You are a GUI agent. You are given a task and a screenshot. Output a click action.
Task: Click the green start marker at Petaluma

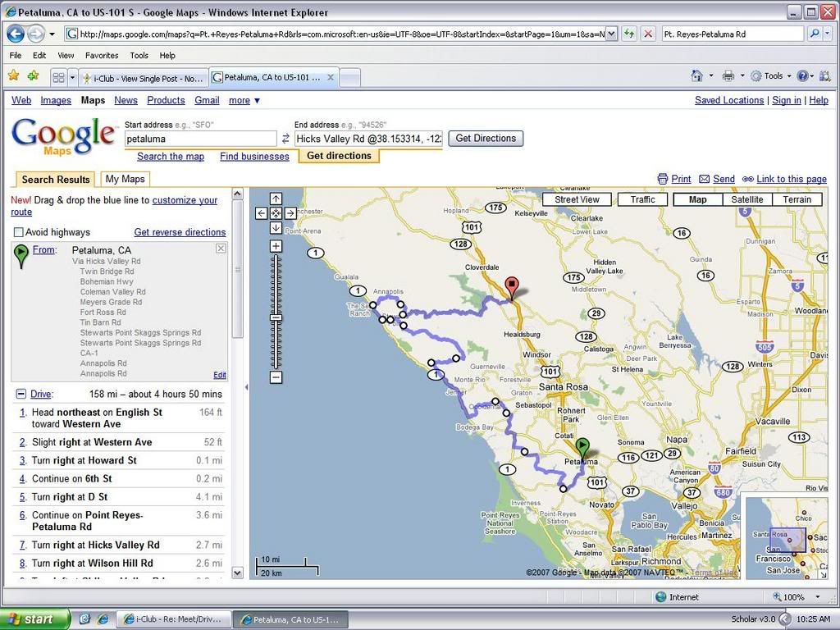[x=582, y=448]
